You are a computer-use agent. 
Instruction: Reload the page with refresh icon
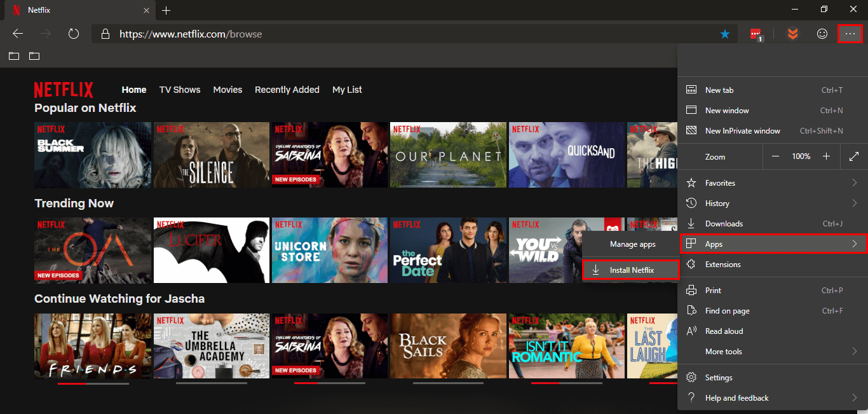[73, 34]
